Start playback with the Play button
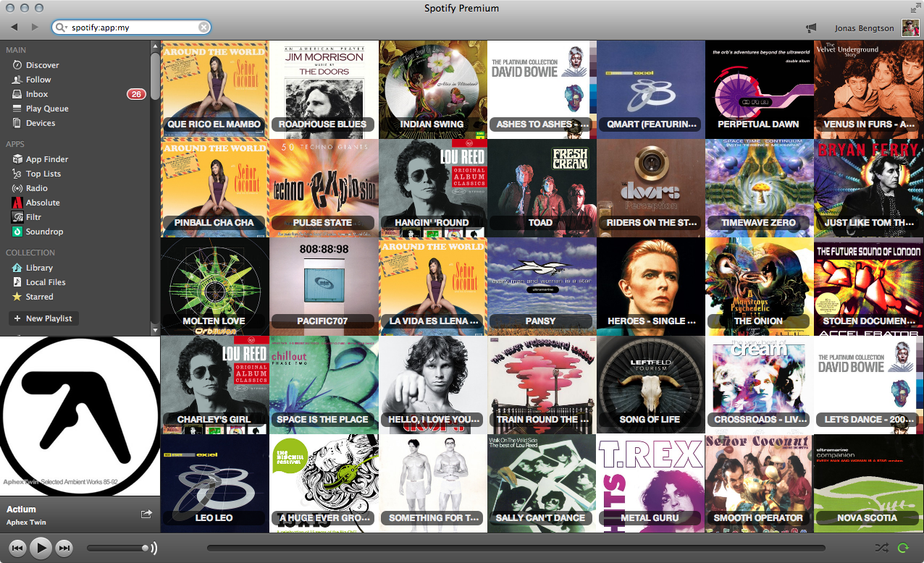Image resolution: width=924 pixels, height=563 pixels. (x=41, y=549)
